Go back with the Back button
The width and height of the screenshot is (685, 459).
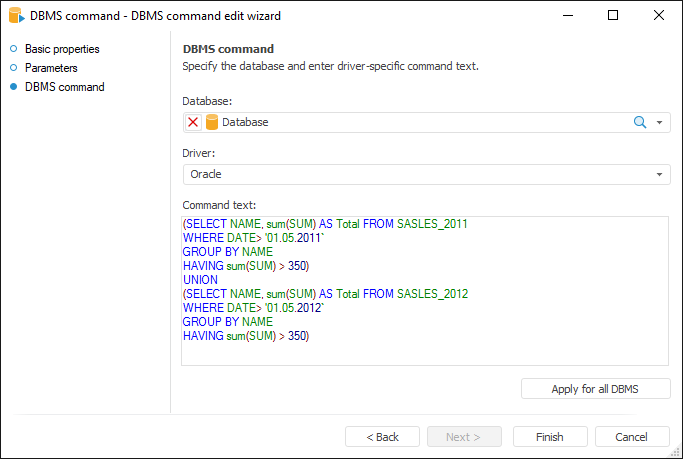(x=382, y=437)
